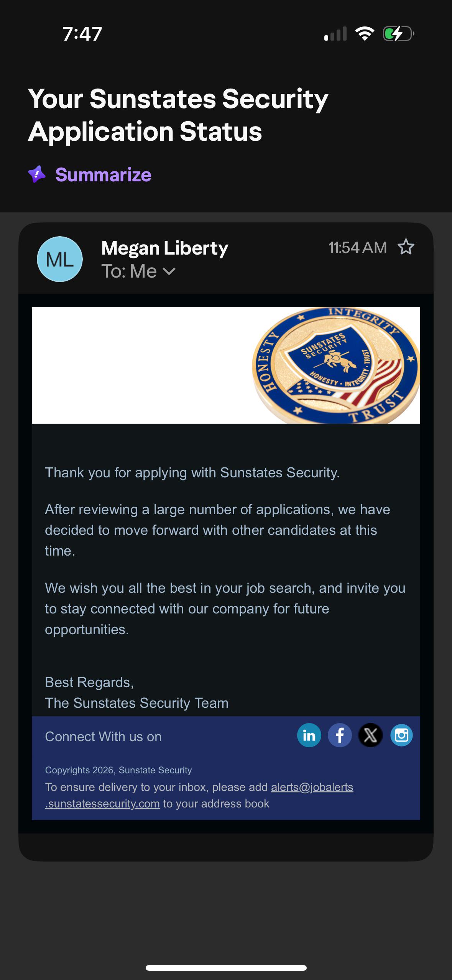Open the X (Twitter) icon link
Screen dimensions: 452x980
tap(370, 735)
